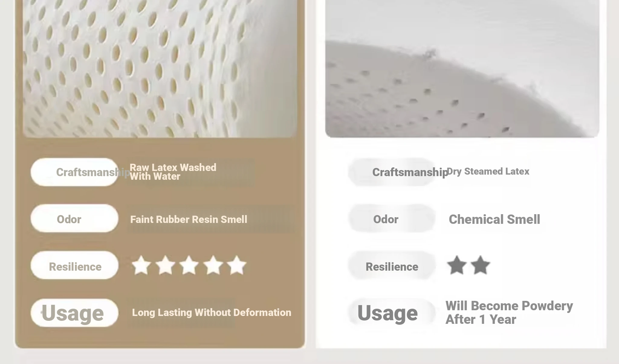The image size is (619, 364).
Task: Click the third white resilience star
Action: 189,265
